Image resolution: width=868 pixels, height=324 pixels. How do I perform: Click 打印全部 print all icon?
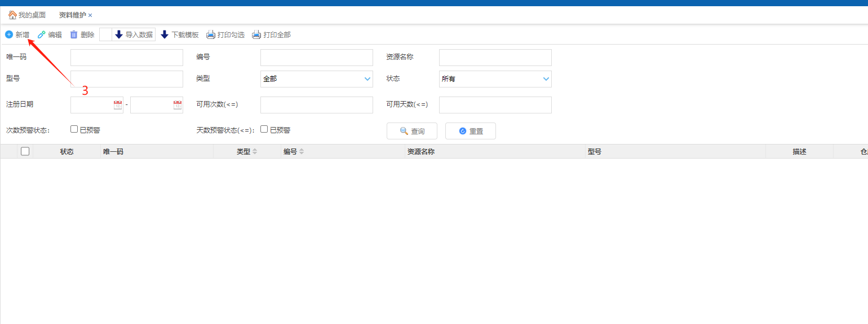pos(256,34)
